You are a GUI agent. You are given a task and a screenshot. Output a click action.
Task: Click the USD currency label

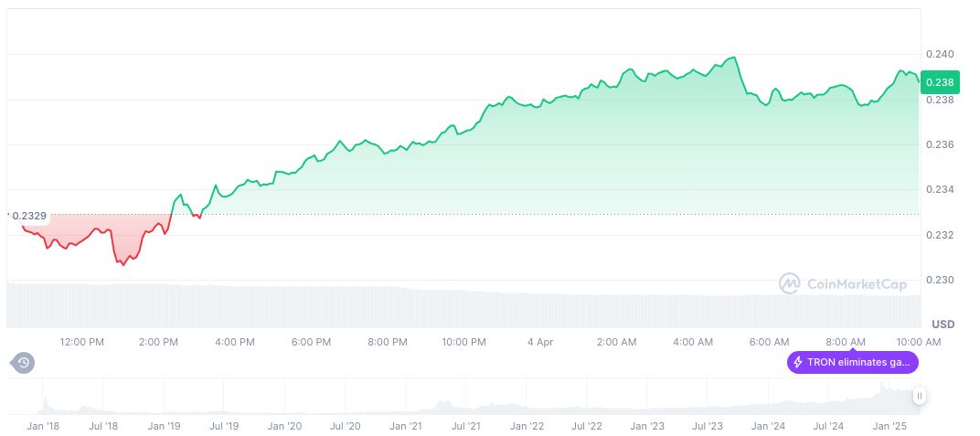pos(943,324)
